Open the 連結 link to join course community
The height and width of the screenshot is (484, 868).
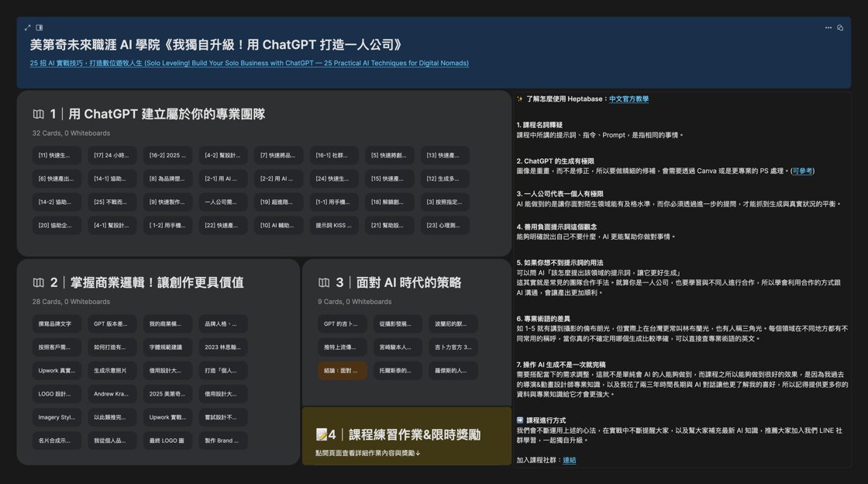(x=569, y=460)
